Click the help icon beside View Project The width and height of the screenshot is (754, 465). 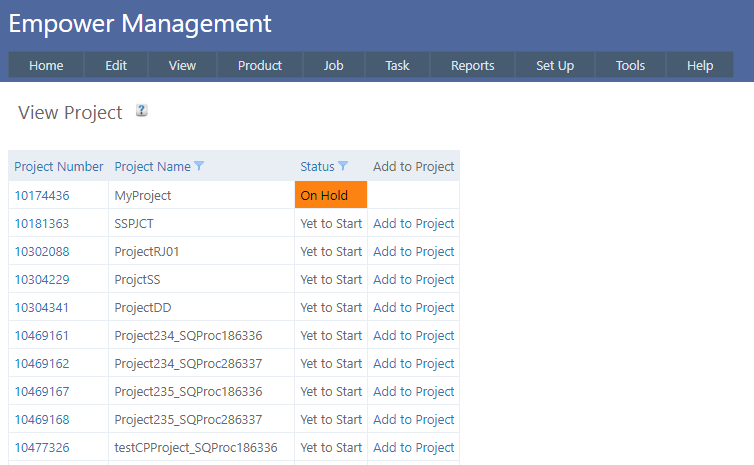[x=142, y=111]
